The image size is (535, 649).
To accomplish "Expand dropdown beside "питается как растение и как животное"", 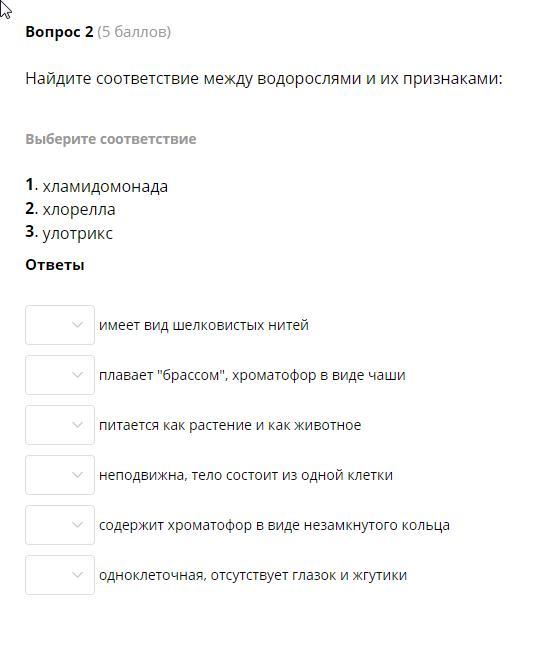I will pyautogui.click(x=60, y=425).
